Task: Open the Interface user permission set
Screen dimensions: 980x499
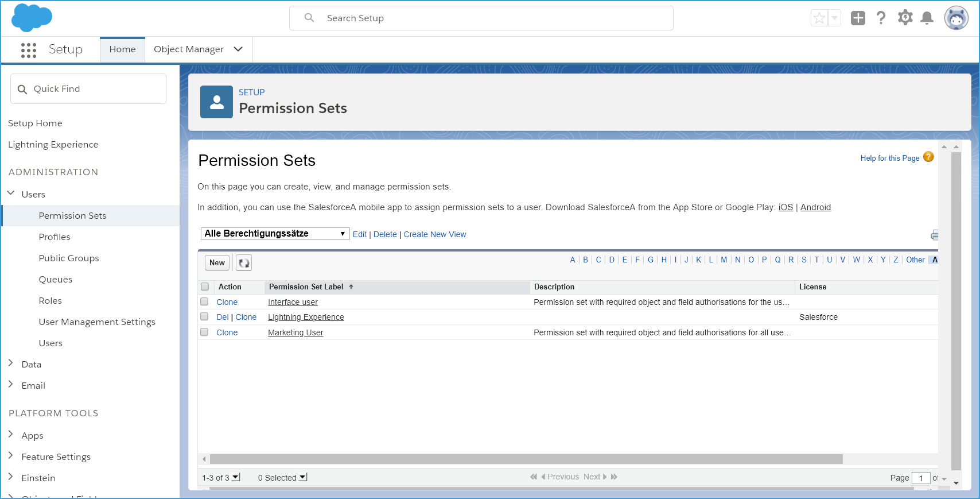Action: [x=293, y=302]
